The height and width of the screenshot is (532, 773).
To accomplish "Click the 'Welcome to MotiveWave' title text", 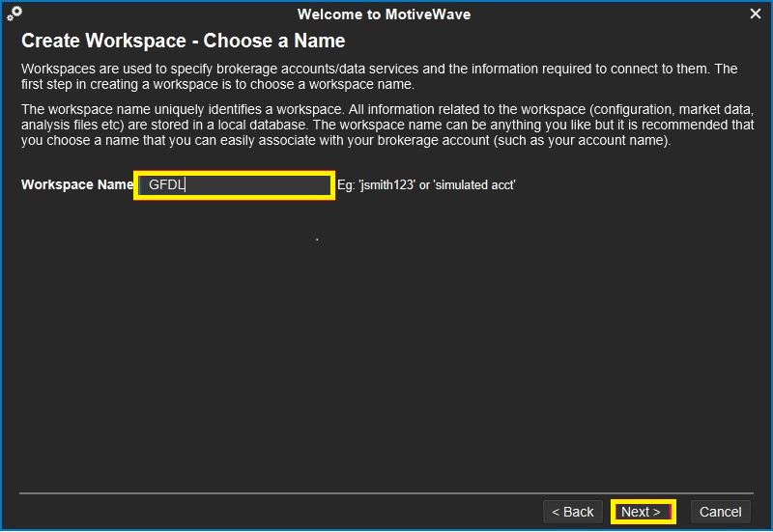I will click(384, 14).
